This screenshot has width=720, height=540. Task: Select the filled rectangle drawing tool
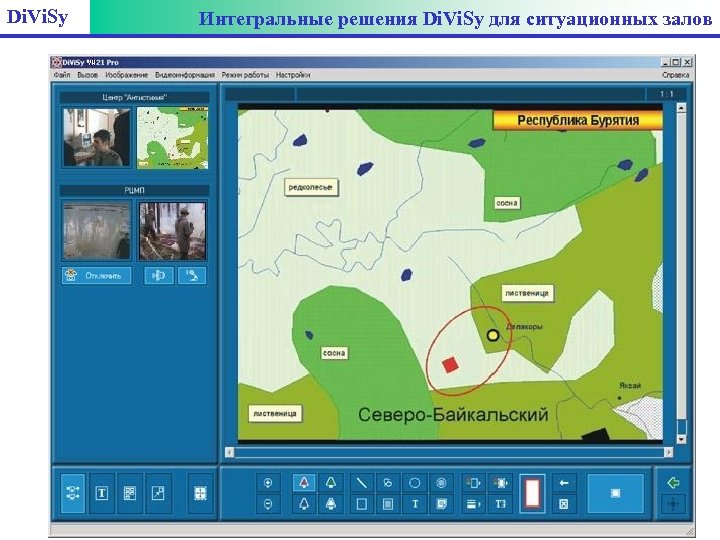388,504
